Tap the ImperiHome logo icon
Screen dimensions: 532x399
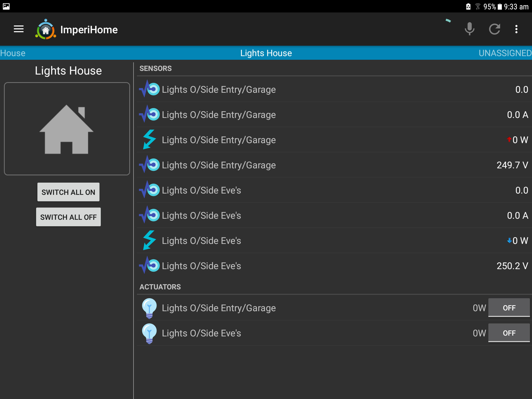click(46, 30)
